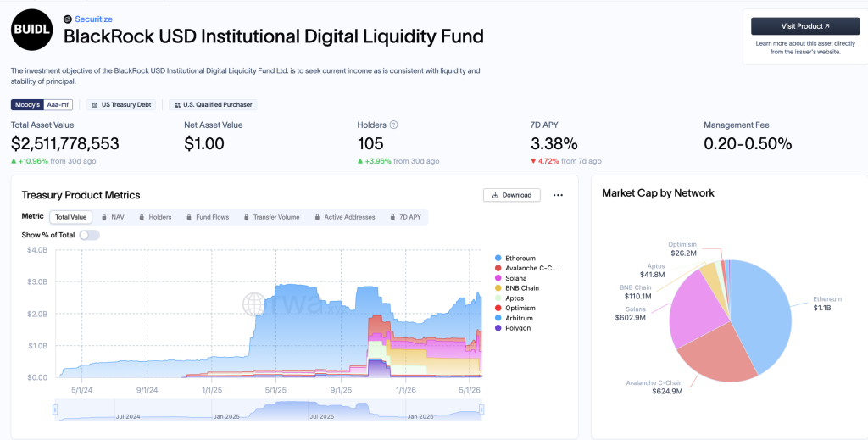868x440 pixels.
Task: Switch to the Holders metric tab
Action: [155, 217]
